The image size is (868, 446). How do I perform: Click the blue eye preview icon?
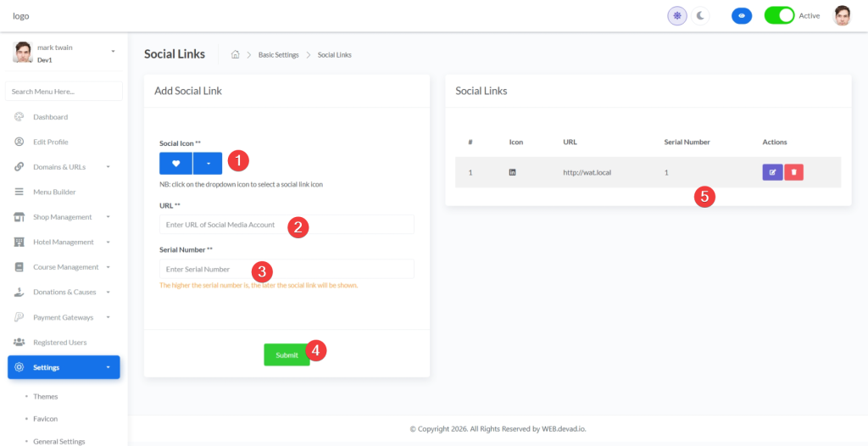(x=742, y=15)
